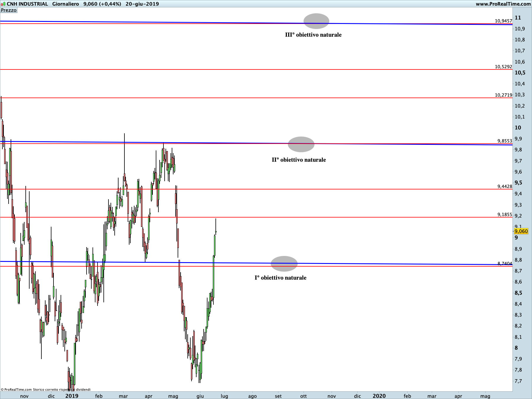The height and width of the screenshot is (399, 532).
Task: Click the yellow 9,060 current price tag
Action: pos(521,231)
